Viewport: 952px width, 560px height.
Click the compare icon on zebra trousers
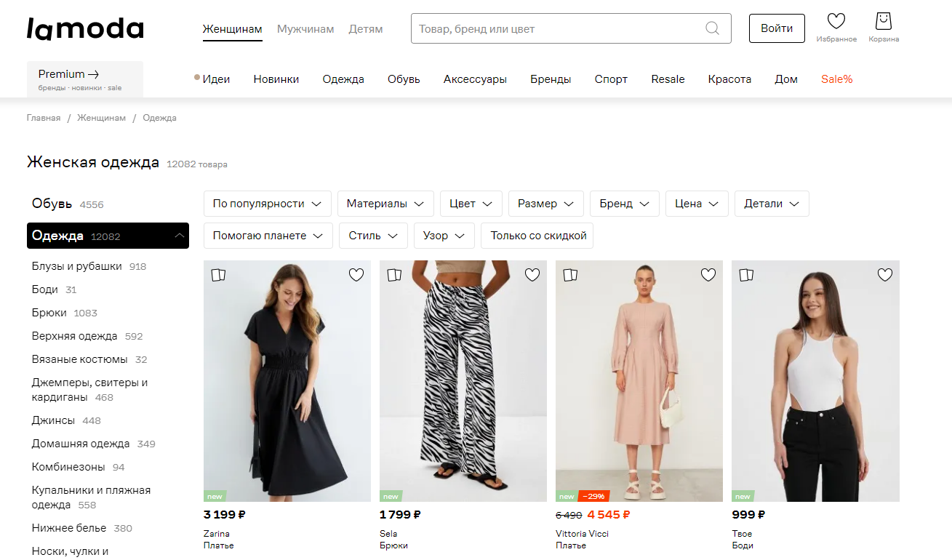[394, 275]
